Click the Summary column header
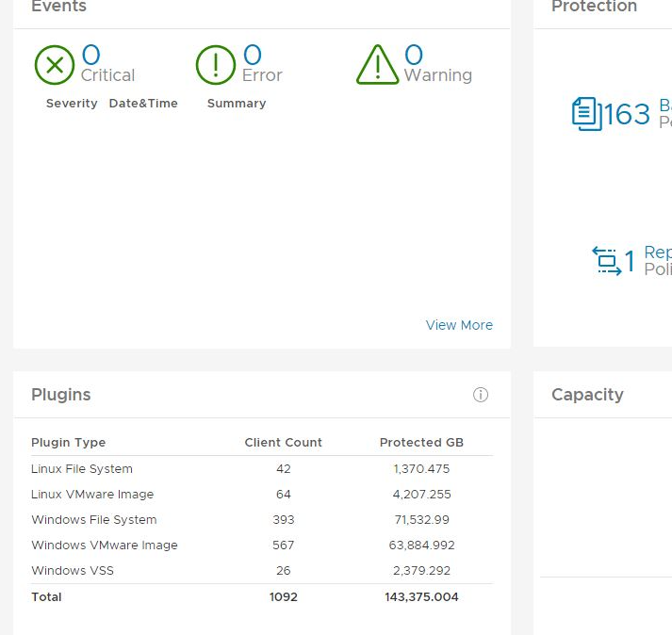Image resolution: width=672 pixels, height=635 pixels. click(237, 104)
